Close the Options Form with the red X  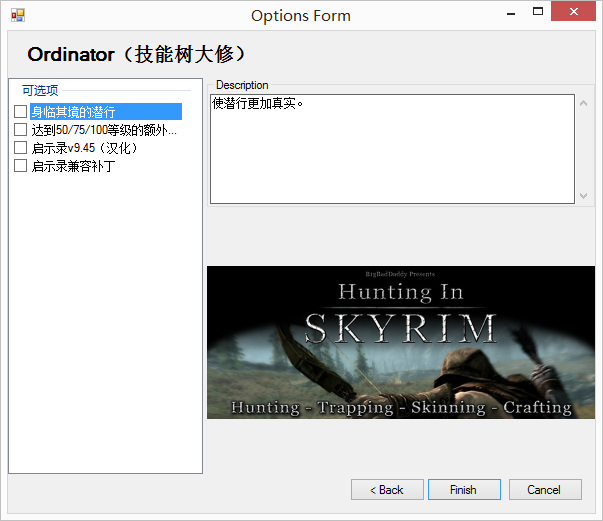click(x=577, y=12)
